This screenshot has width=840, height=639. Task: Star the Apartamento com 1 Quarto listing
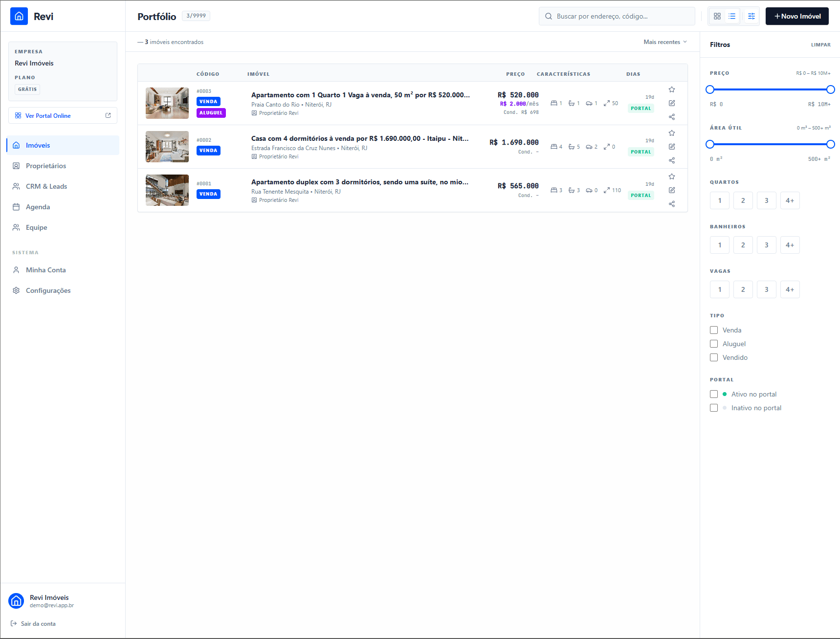point(672,89)
